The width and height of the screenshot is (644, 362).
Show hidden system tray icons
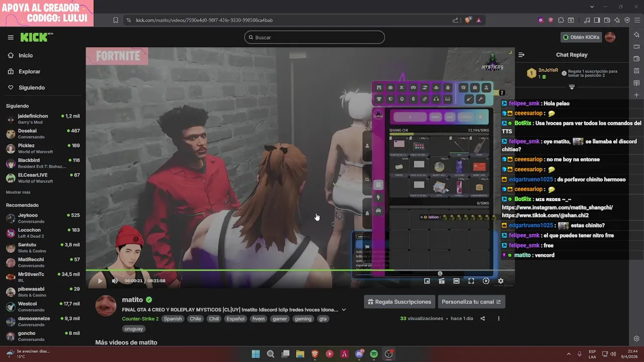[x=569, y=354]
